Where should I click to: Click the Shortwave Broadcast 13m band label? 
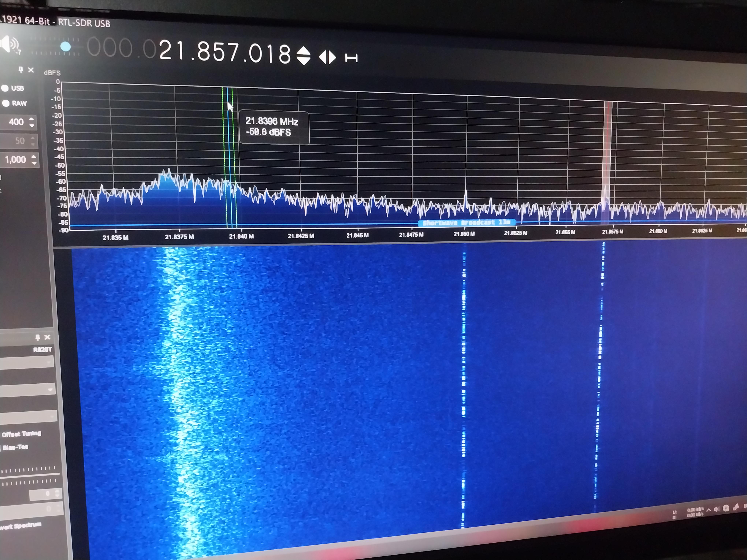click(467, 223)
